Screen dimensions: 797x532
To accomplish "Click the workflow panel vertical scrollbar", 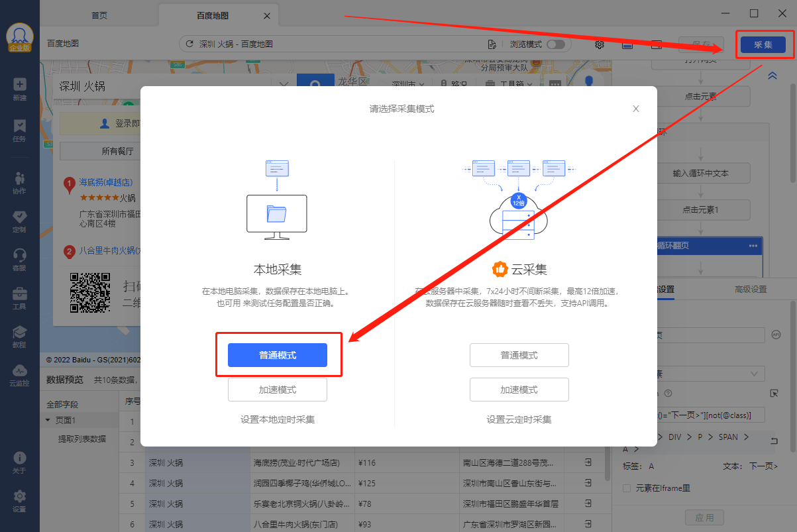I will click(x=792, y=133).
